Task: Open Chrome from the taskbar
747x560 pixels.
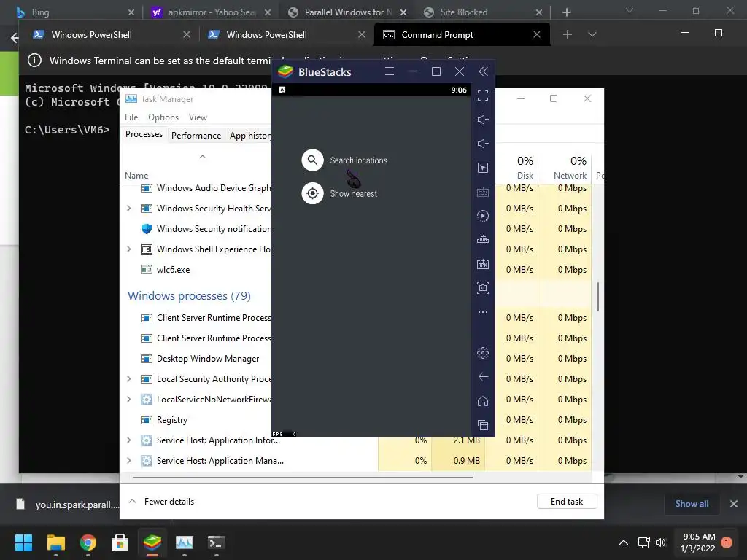Action: pos(88,542)
